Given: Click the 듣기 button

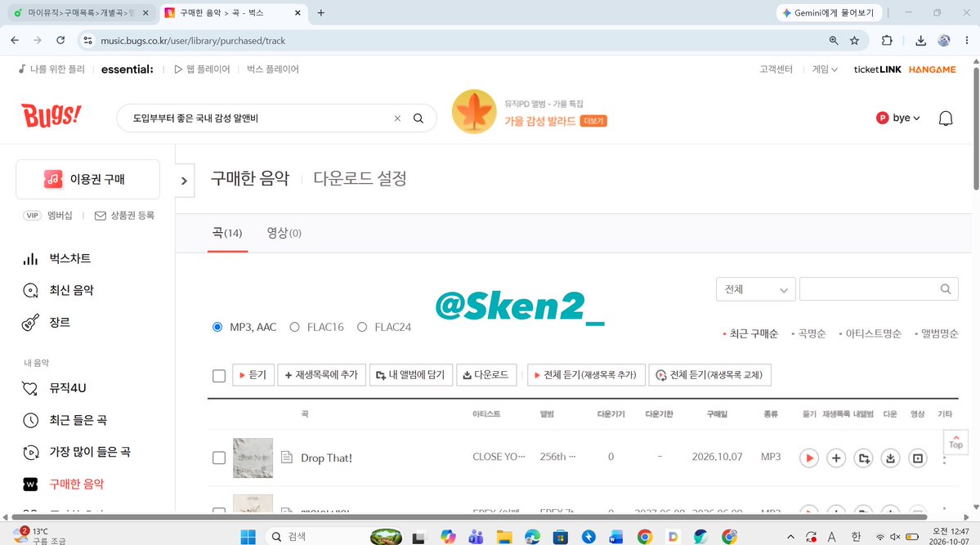Looking at the screenshot, I should point(253,375).
